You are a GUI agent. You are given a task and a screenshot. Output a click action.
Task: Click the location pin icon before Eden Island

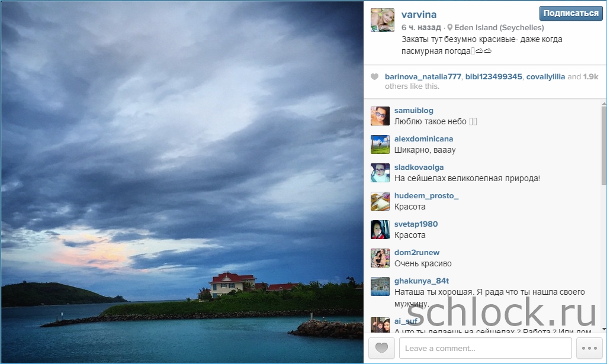449,27
